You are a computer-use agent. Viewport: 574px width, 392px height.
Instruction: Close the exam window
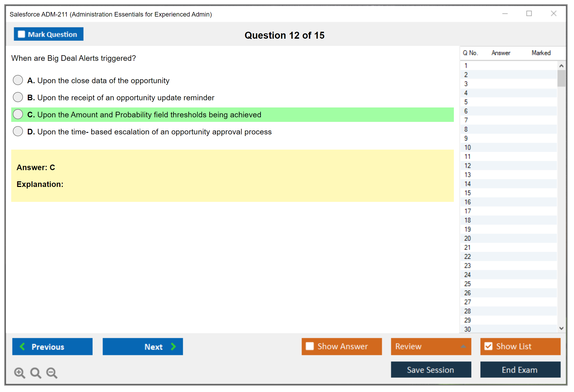tap(553, 14)
